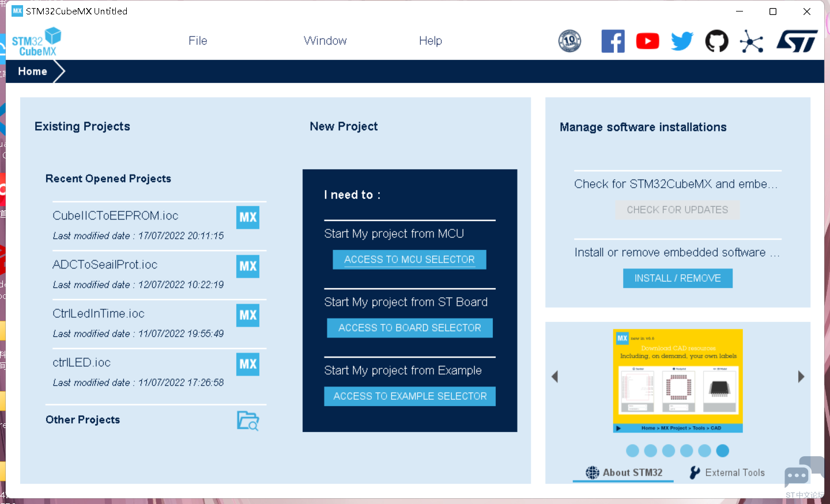Screen dimensions: 830x504
Task: Click date text '12/07/2022 10:22:19'
Action: point(181,285)
